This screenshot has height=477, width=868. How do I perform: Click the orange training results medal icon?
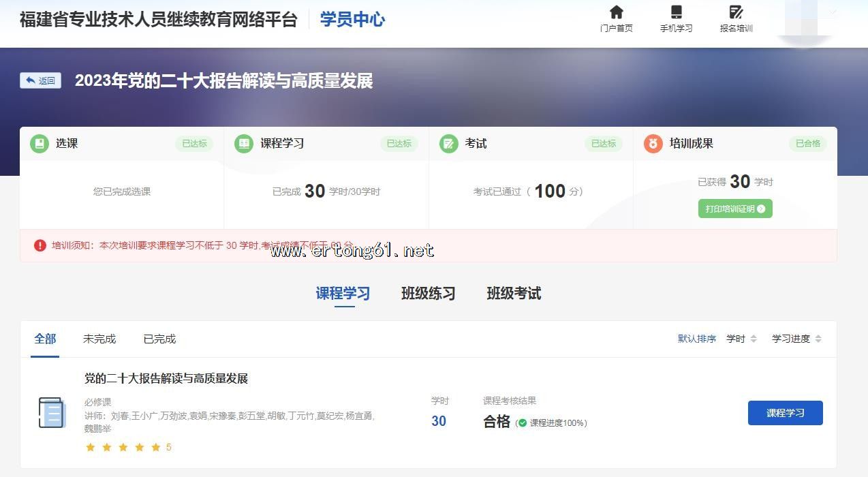[653, 144]
